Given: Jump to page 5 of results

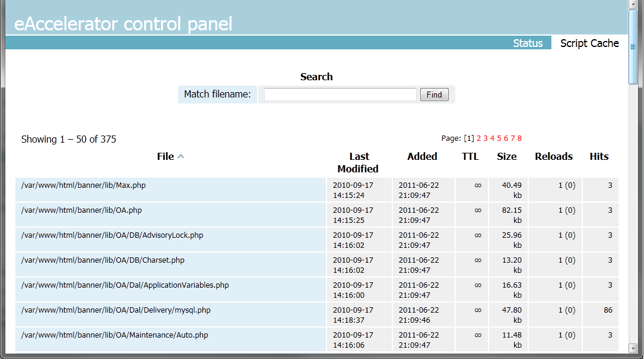Looking at the screenshot, I should (499, 138).
